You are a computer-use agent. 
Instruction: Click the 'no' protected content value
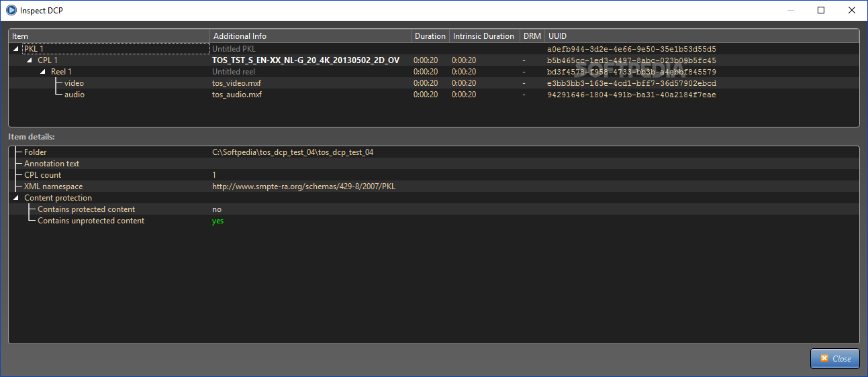(217, 209)
